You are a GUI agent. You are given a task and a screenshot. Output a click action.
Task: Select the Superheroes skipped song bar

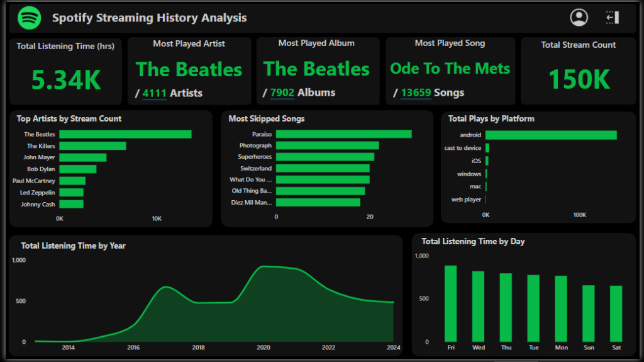pyautogui.click(x=325, y=157)
